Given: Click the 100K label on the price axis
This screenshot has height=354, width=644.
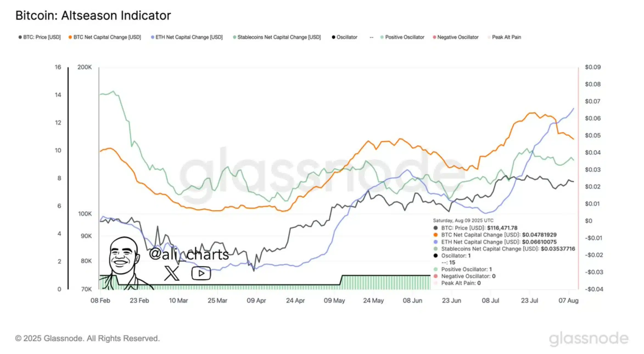Looking at the screenshot, I should click(x=85, y=214).
